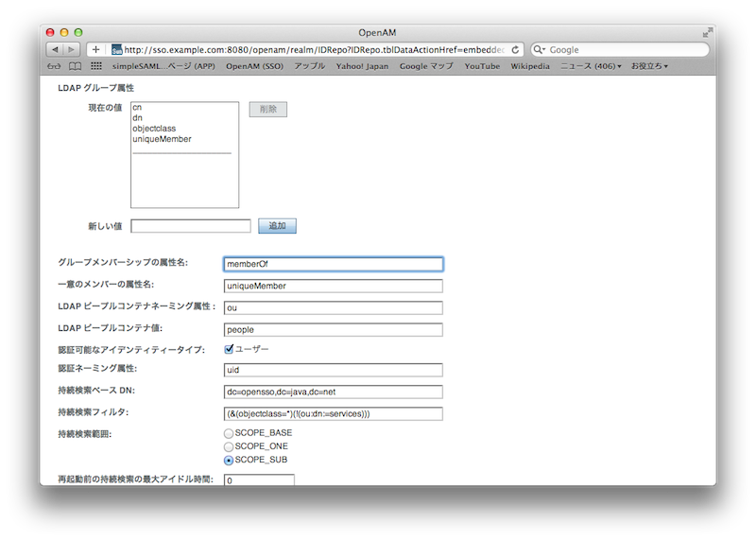Click the magnifier icon in Google search
This screenshot has height=541, width=756.
pos(540,49)
